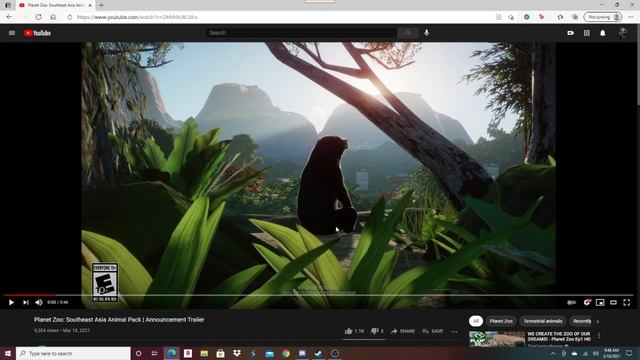
Task: Select the Terrestrial animals filter chip
Action: [543, 321]
